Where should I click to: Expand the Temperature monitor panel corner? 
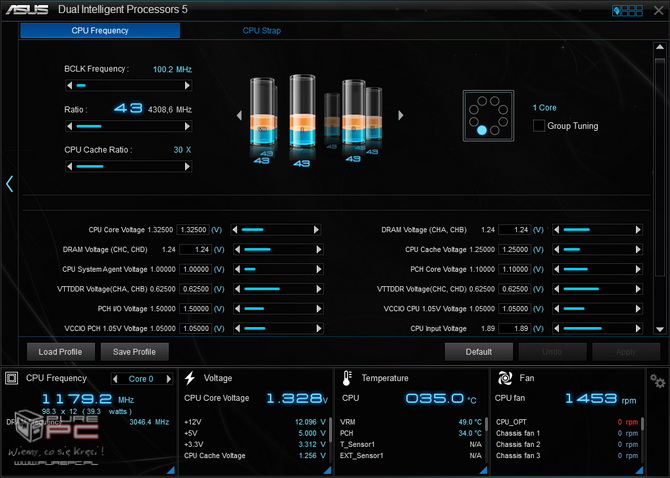[484, 470]
